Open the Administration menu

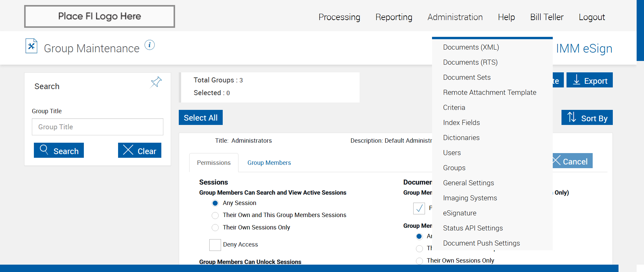click(x=455, y=17)
